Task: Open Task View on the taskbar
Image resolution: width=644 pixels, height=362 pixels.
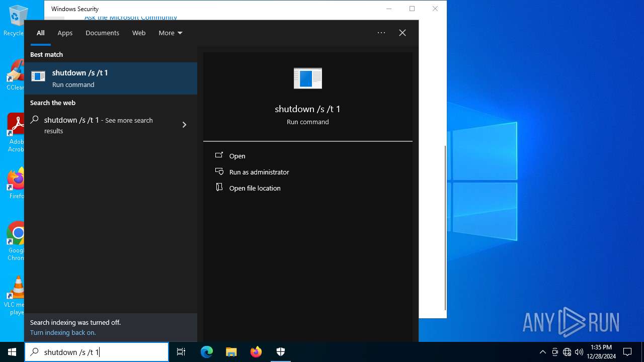Action: pyautogui.click(x=181, y=352)
